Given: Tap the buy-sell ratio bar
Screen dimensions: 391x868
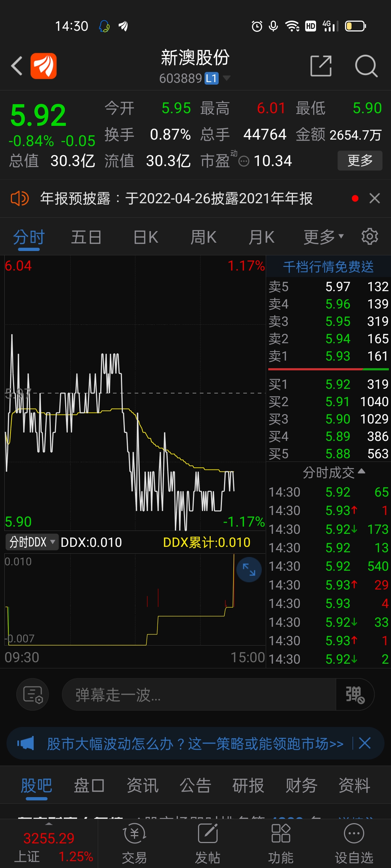Looking at the screenshot, I should pos(328,369).
